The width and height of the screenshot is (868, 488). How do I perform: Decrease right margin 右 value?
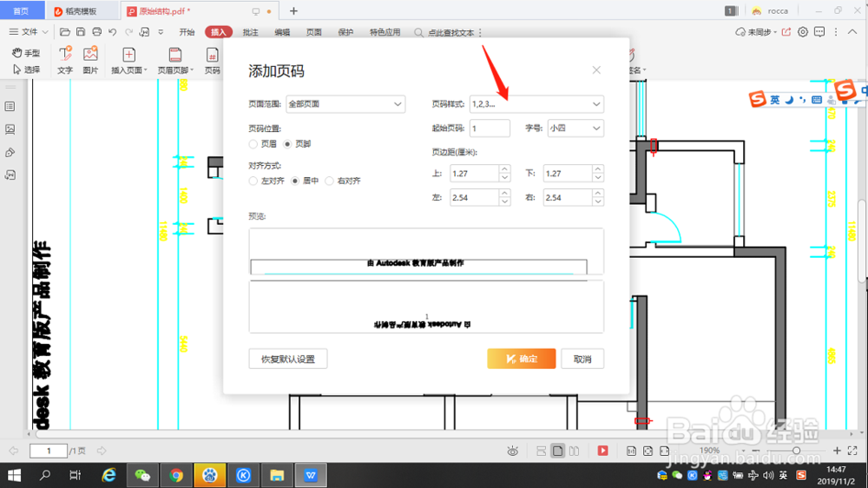[x=598, y=201]
